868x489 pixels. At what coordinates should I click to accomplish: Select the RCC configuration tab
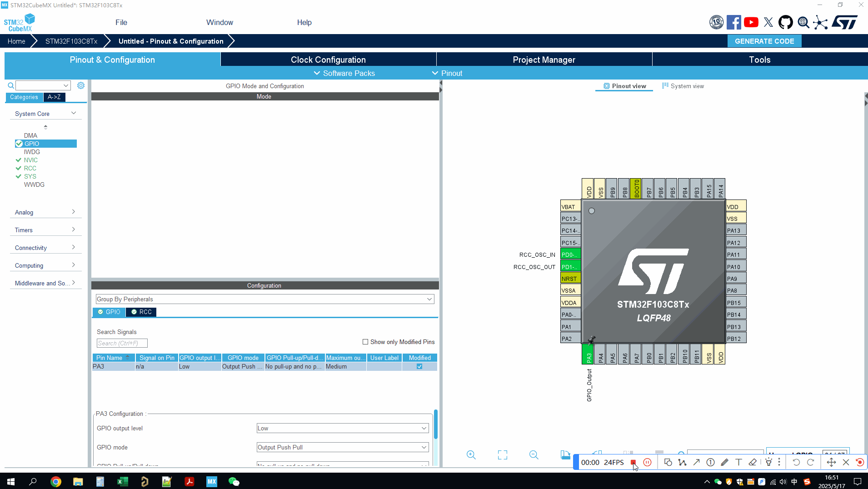141,312
